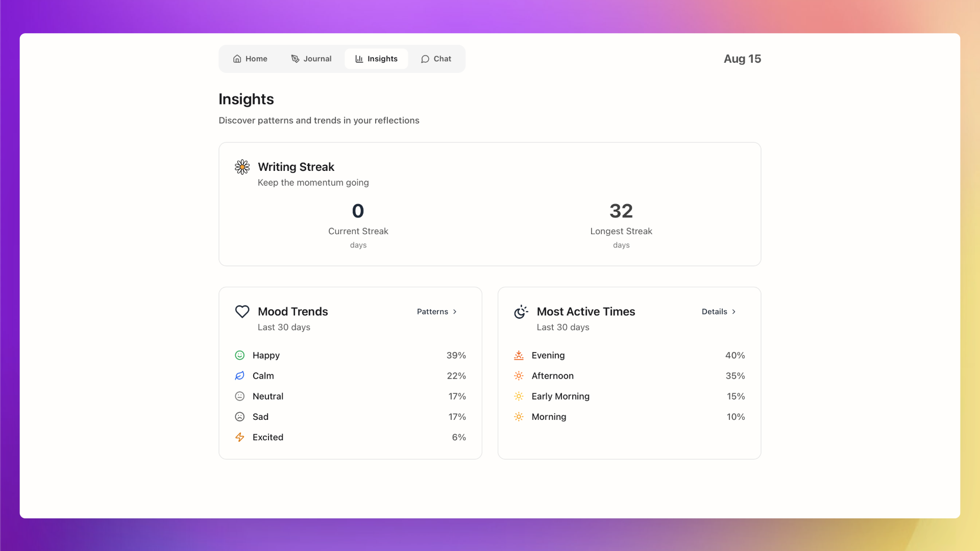Go to the Chat tab
The image size is (980, 551).
(436, 59)
